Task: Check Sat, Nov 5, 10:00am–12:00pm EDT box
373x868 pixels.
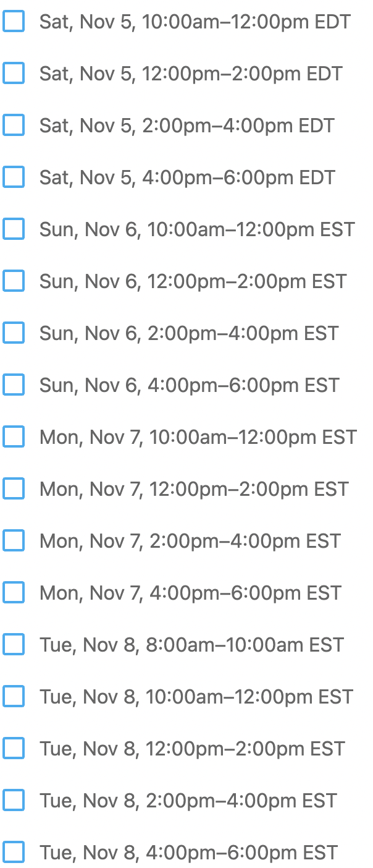Action: [x=14, y=22]
